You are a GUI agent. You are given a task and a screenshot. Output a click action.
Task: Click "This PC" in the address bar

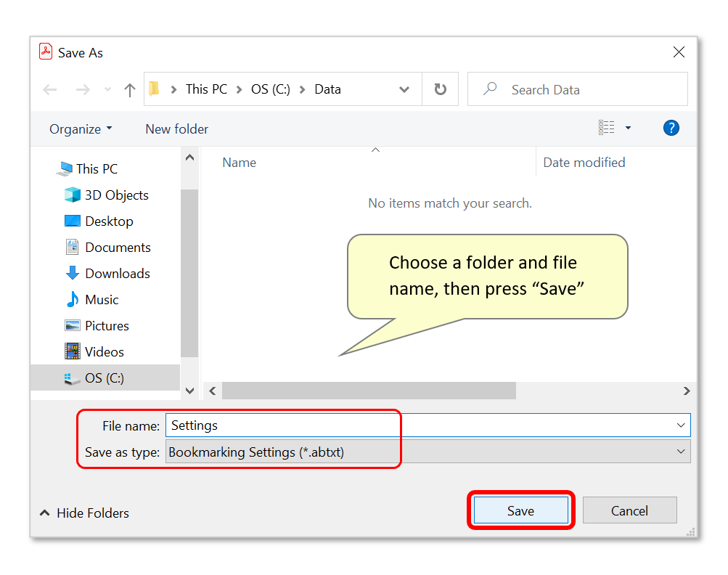(205, 89)
